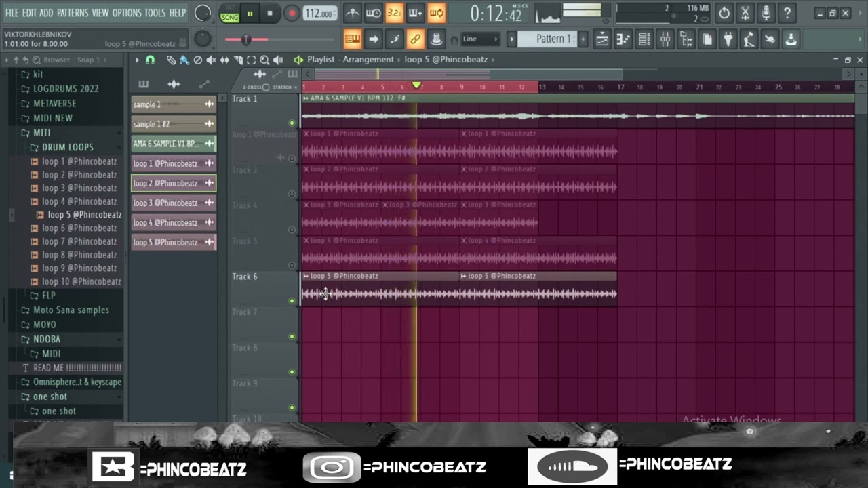Enable the Z-CROSS checkbox
Image resolution: width=868 pixels, height=488 pixels.
tap(266, 87)
